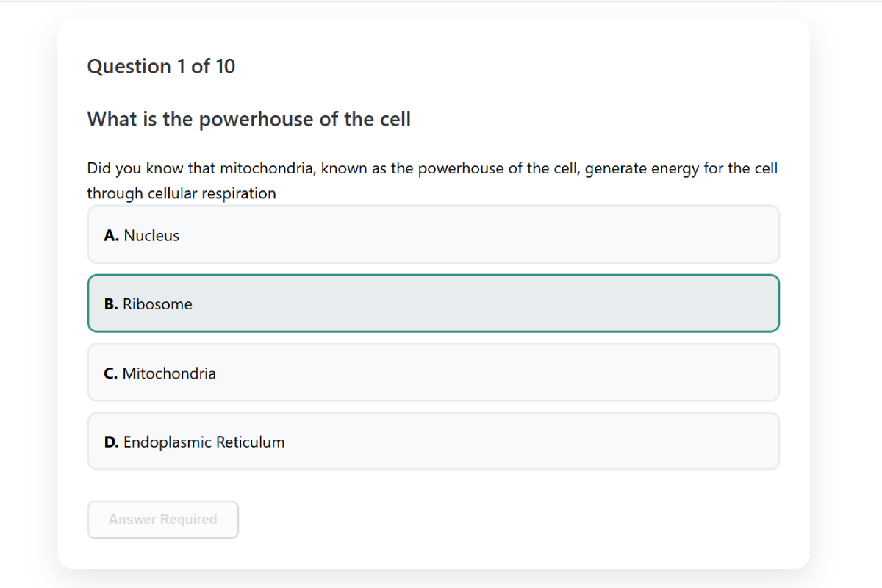Pick answer C. Mitochondria
The height and width of the screenshot is (588, 882).
(433, 373)
